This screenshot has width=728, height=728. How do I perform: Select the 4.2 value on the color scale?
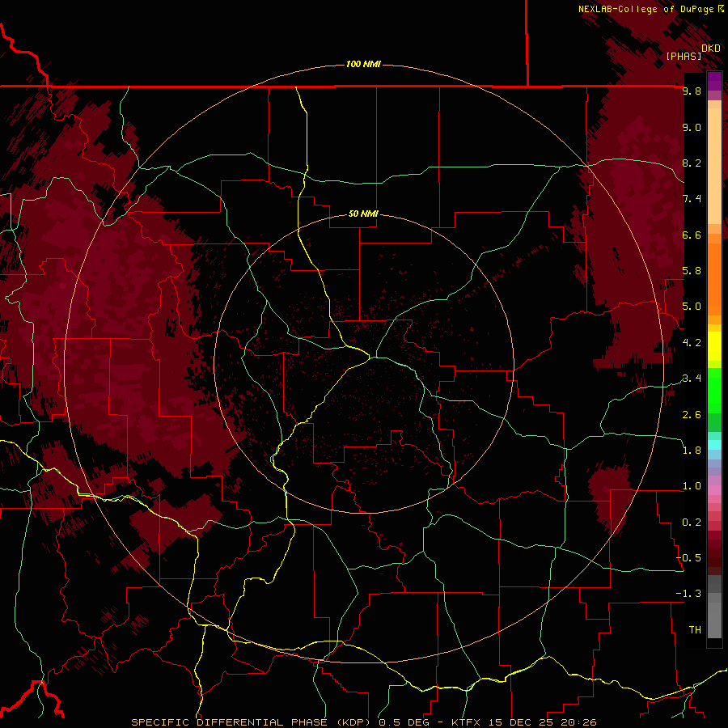692,343
